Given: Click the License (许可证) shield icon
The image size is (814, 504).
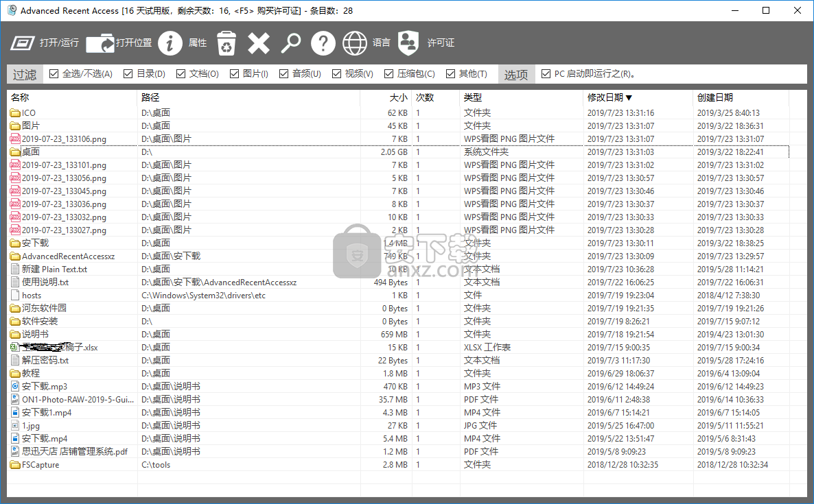Looking at the screenshot, I should [408, 43].
